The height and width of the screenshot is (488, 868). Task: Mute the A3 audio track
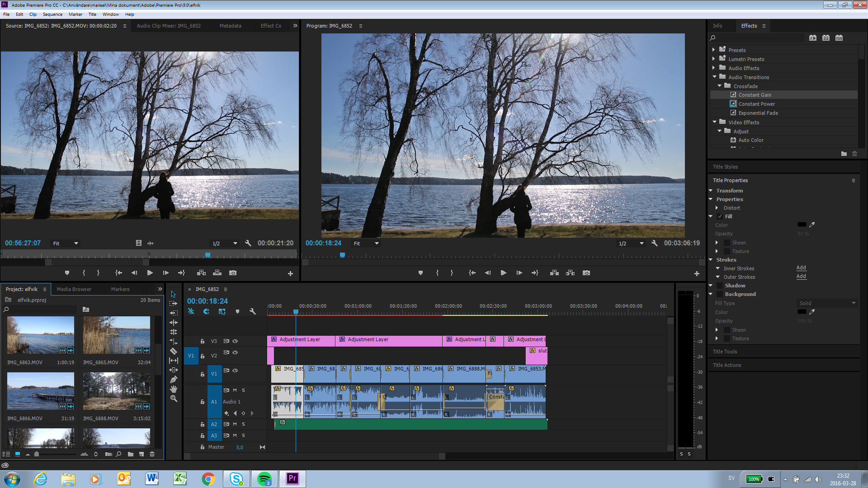click(235, 436)
